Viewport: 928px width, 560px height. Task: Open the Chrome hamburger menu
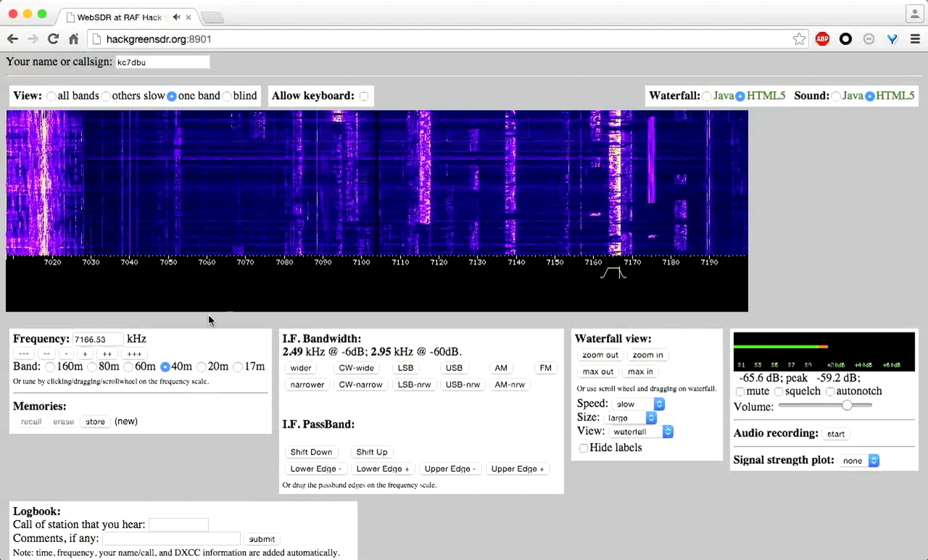(x=915, y=39)
